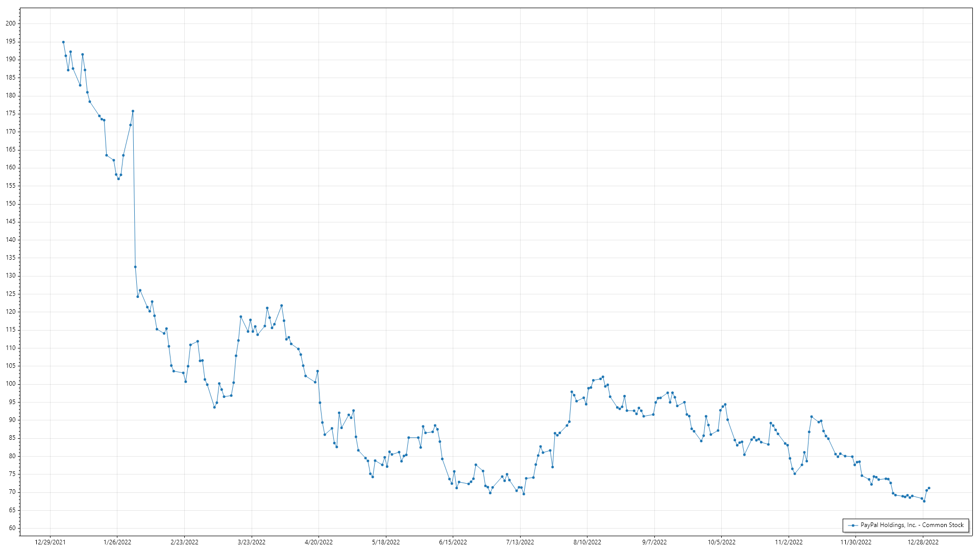Select the last data point on the line
Image resolution: width=980 pixels, height=551 pixels.
pyautogui.click(x=929, y=488)
